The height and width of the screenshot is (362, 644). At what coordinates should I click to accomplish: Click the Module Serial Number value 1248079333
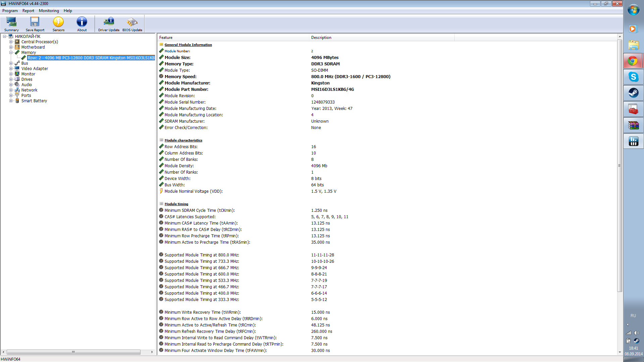click(x=323, y=102)
